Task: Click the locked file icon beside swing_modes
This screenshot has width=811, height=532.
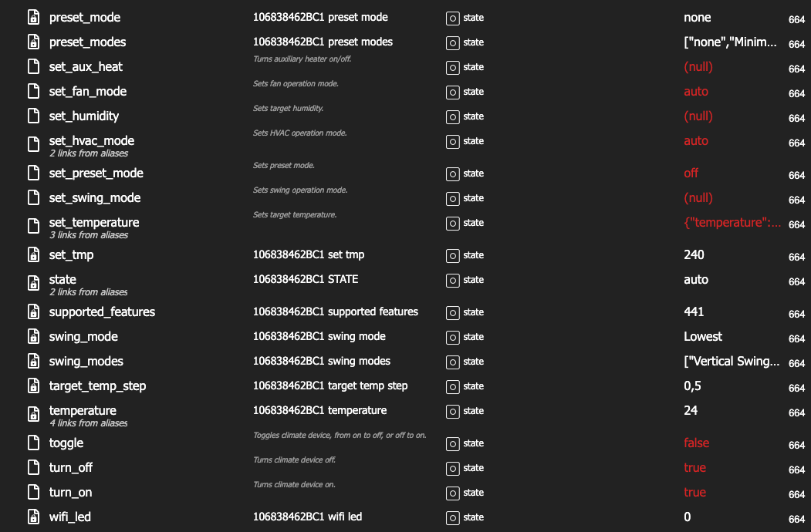Action: point(34,361)
